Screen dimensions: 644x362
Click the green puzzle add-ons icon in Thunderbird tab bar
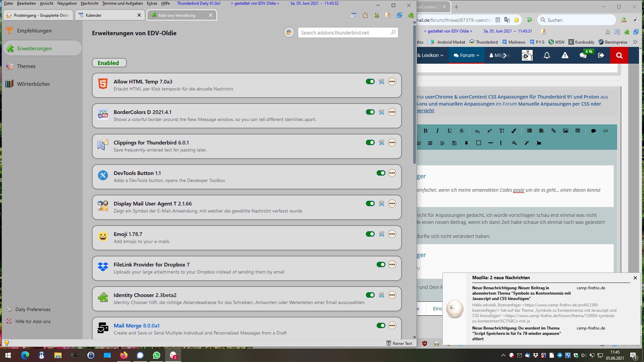point(411,15)
